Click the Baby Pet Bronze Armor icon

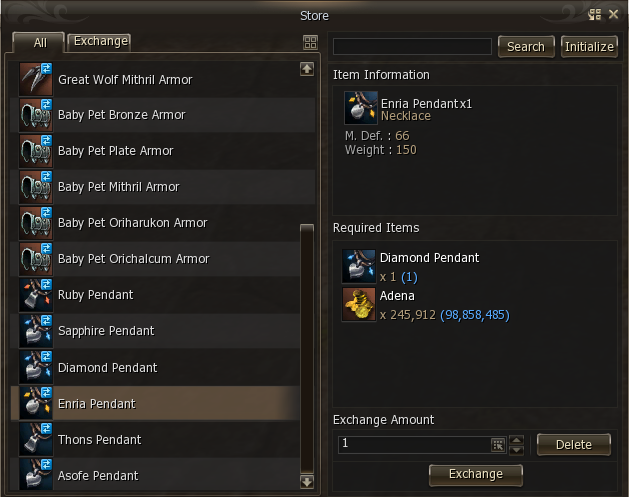click(x=36, y=115)
